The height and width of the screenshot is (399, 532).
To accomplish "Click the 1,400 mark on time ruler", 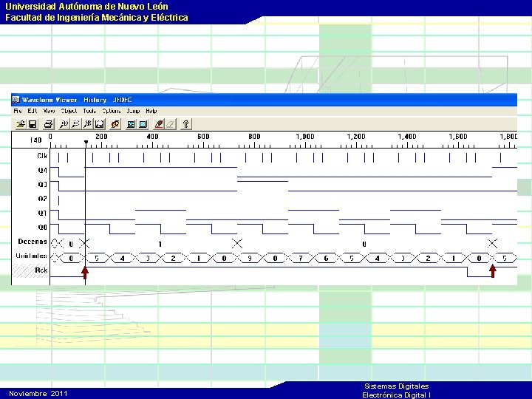I will click(407, 137).
